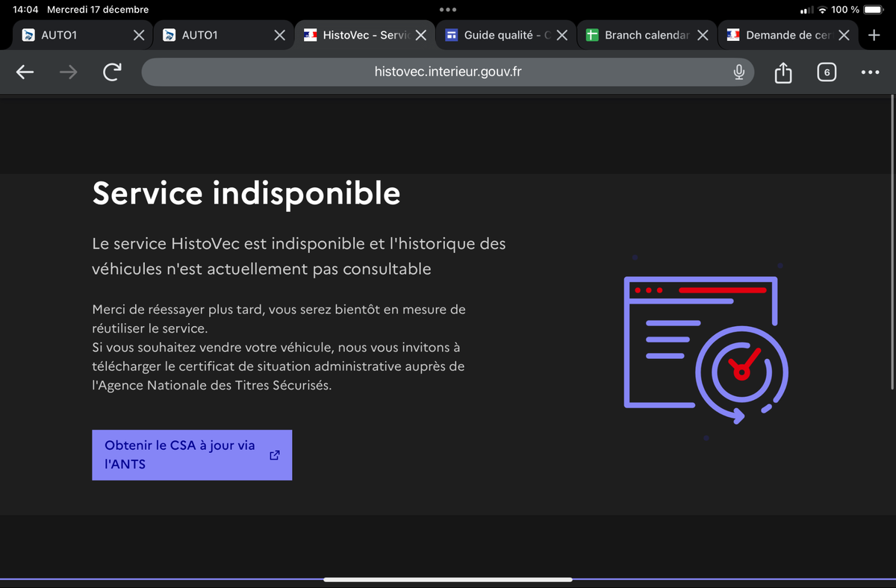Viewport: 896px width, 588px height.
Task: Add a new tab with plus icon
Action: 874,35
